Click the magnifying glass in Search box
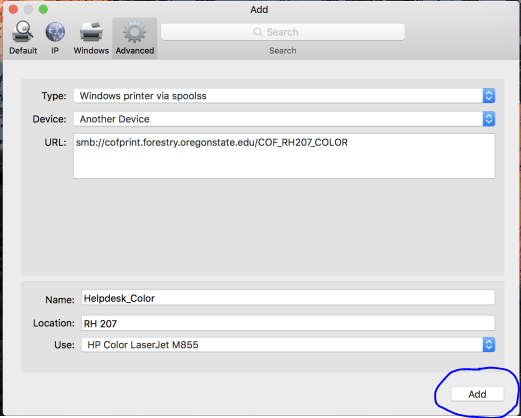The height and width of the screenshot is (418, 521). pyautogui.click(x=258, y=32)
